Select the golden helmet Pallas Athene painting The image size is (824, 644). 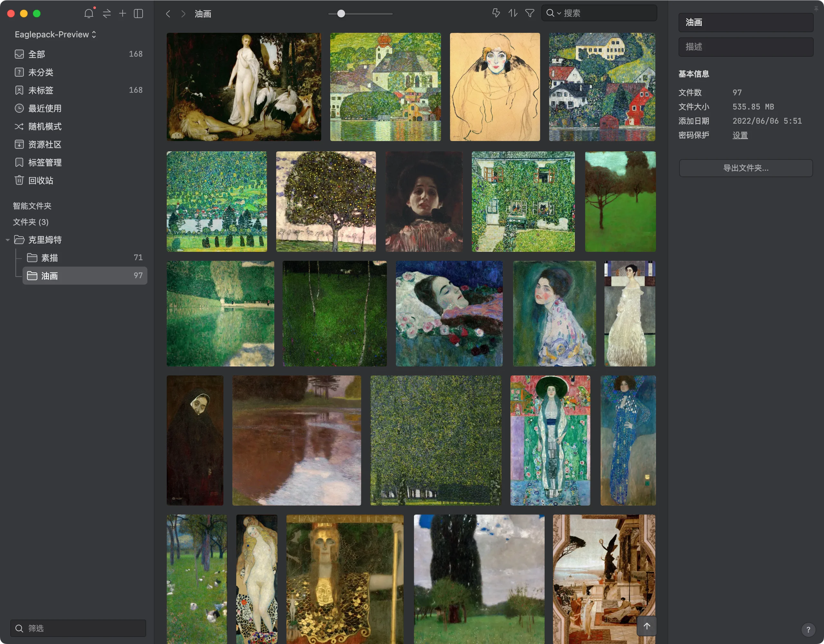345,579
